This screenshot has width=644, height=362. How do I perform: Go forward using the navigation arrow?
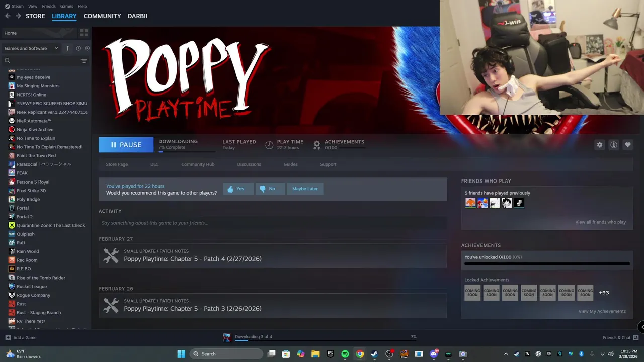pos(18,16)
